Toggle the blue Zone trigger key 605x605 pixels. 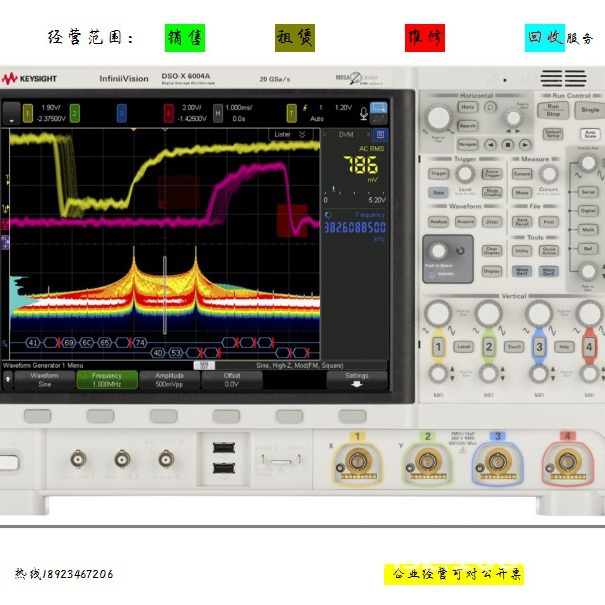pyautogui.click(x=438, y=192)
